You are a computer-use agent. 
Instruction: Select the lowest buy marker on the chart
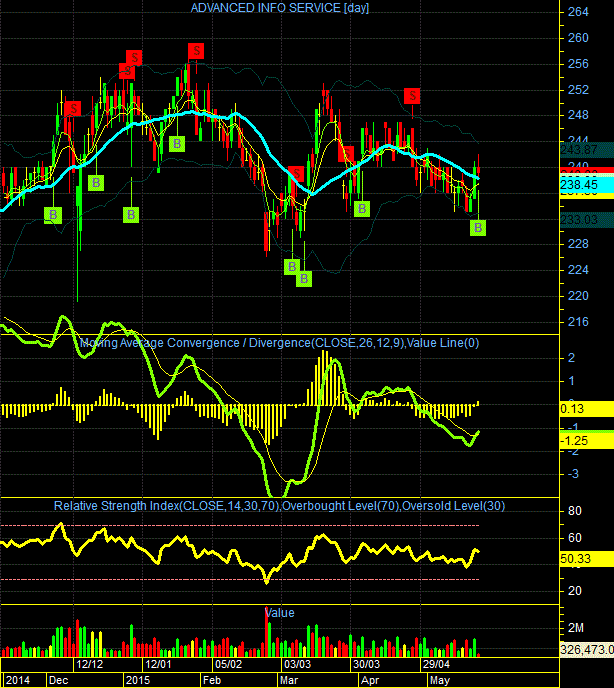click(304, 279)
